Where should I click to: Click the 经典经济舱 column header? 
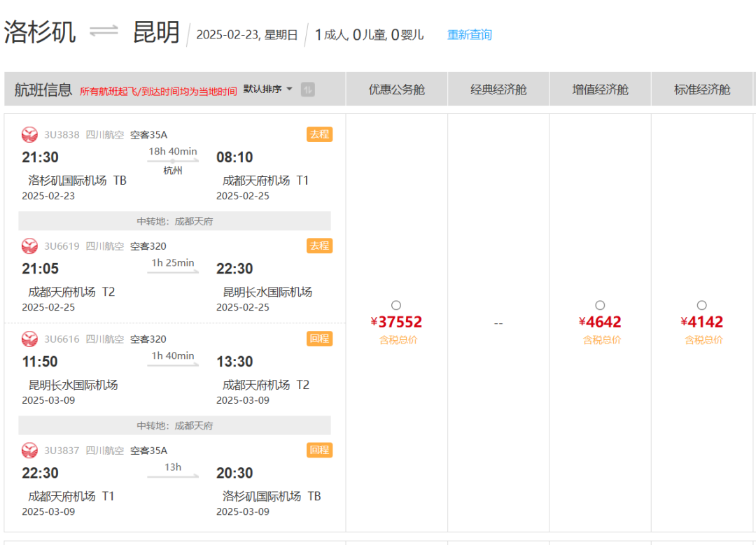pos(498,90)
